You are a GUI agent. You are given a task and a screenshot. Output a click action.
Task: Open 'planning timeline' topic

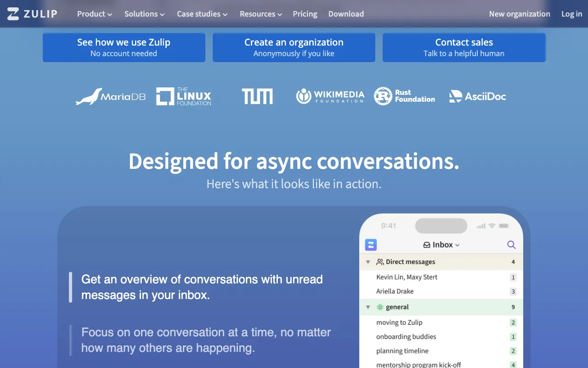click(441, 351)
